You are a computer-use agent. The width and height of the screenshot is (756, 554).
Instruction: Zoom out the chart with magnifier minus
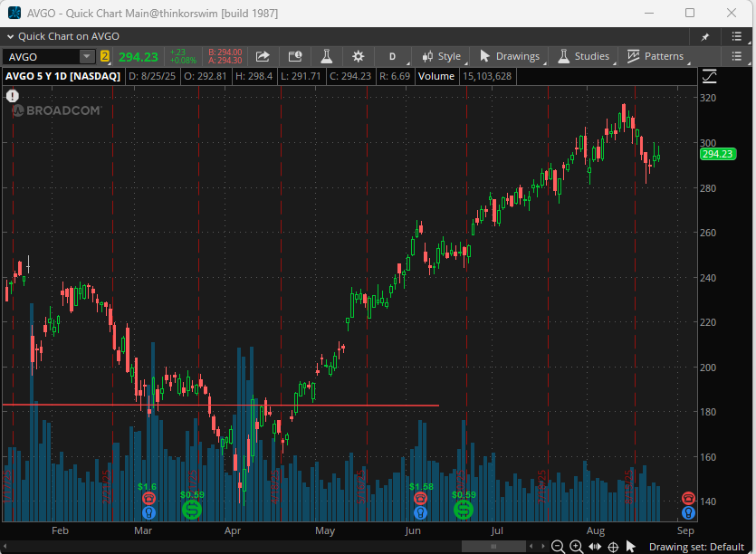(558, 547)
